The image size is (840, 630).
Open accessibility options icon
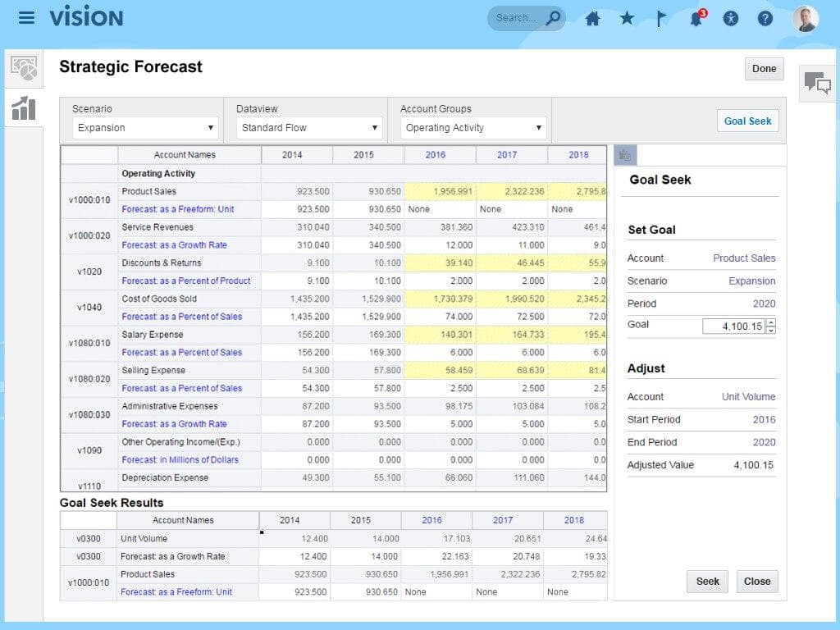pyautogui.click(x=730, y=17)
